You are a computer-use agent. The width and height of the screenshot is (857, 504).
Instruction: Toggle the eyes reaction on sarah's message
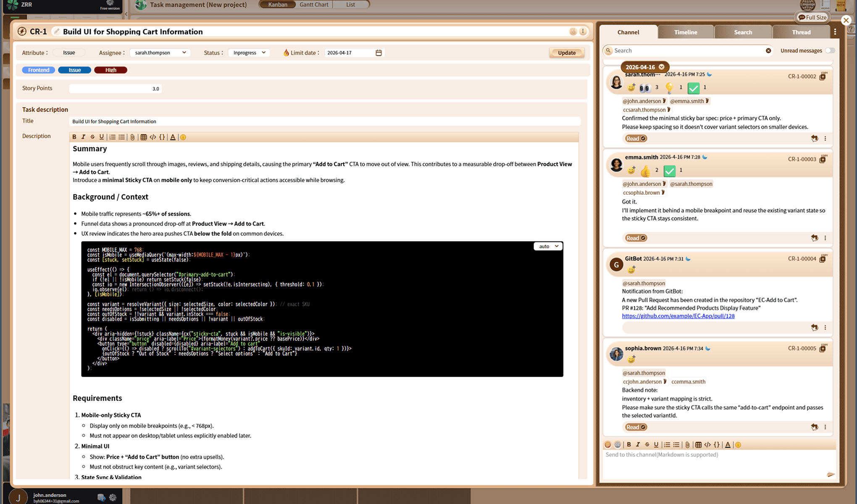pyautogui.click(x=644, y=87)
